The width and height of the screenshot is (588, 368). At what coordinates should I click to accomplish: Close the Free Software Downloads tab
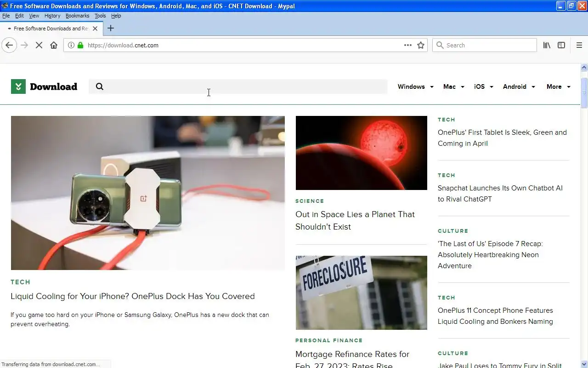[x=95, y=29]
